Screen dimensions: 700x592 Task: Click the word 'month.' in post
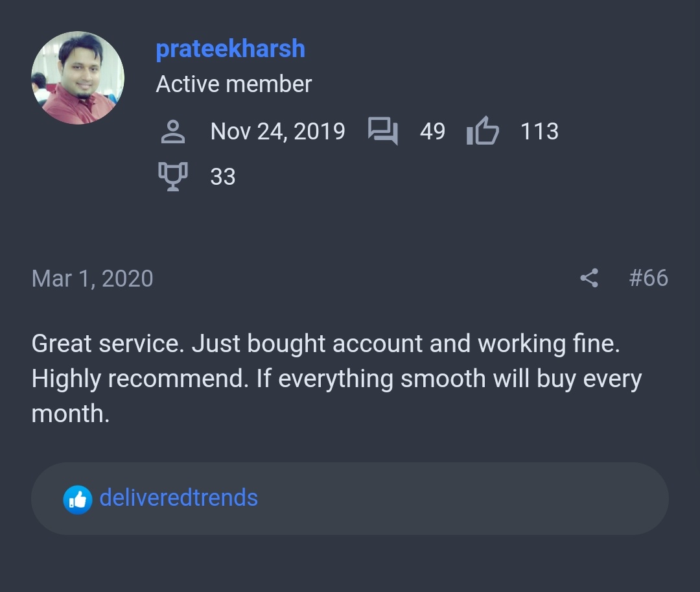pyautogui.click(x=71, y=414)
